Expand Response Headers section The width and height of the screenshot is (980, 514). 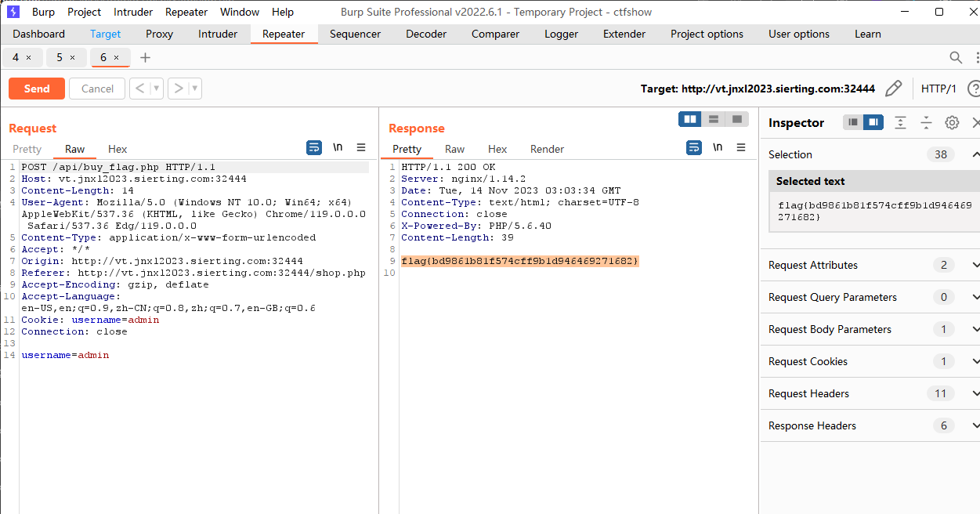click(975, 425)
